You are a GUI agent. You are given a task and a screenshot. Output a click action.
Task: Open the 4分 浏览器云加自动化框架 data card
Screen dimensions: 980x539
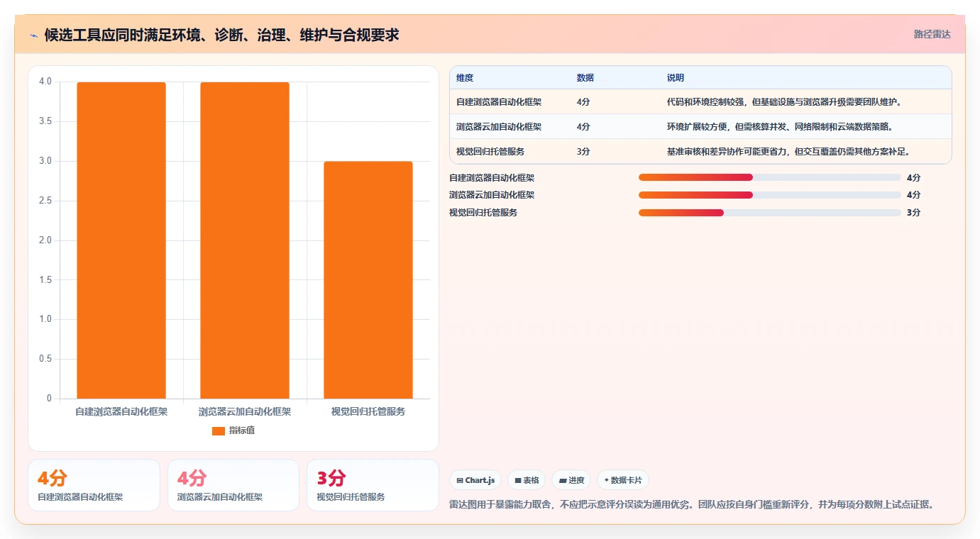(x=233, y=485)
